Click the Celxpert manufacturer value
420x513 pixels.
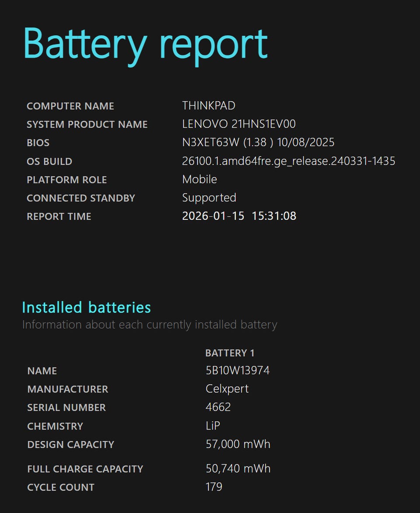pyautogui.click(x=227, y=389)
